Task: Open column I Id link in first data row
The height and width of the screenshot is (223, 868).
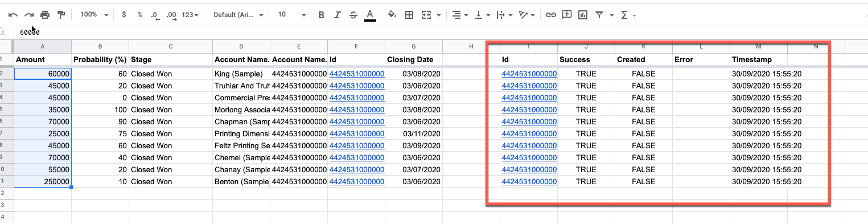Action: [x=529, y=74]
